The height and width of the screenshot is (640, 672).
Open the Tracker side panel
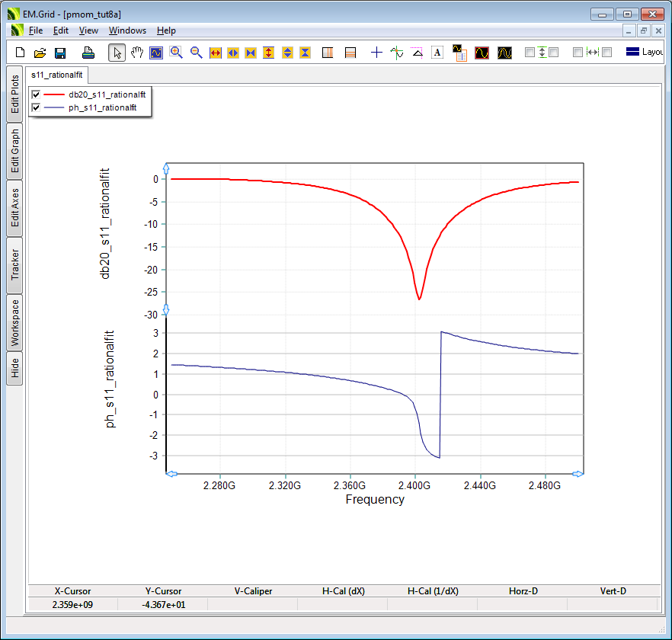click(15, 265)
